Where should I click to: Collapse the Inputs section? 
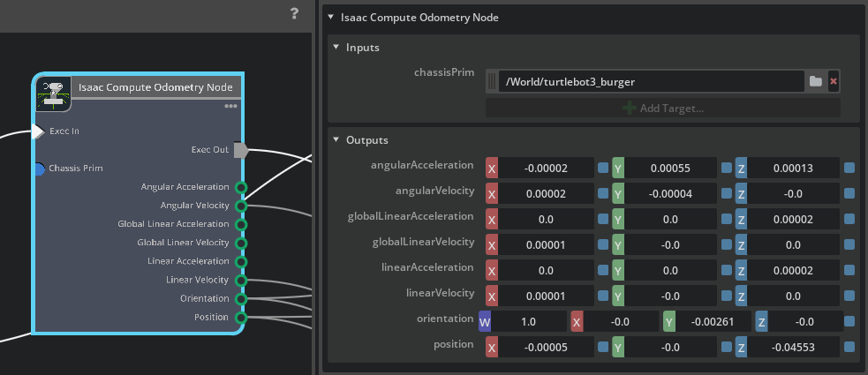coord(336,47)
